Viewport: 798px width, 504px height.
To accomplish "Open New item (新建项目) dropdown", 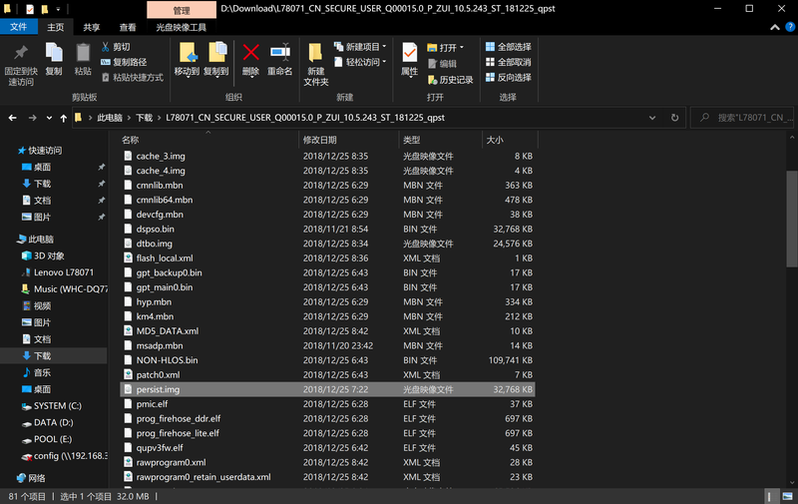I will [x=360, y=47].
